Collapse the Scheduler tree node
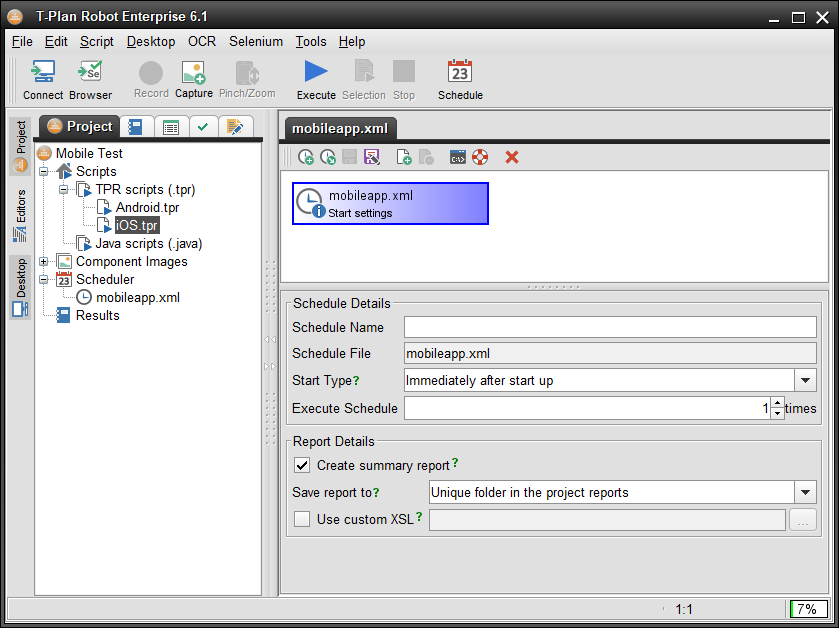 click(x=45, y=280)
